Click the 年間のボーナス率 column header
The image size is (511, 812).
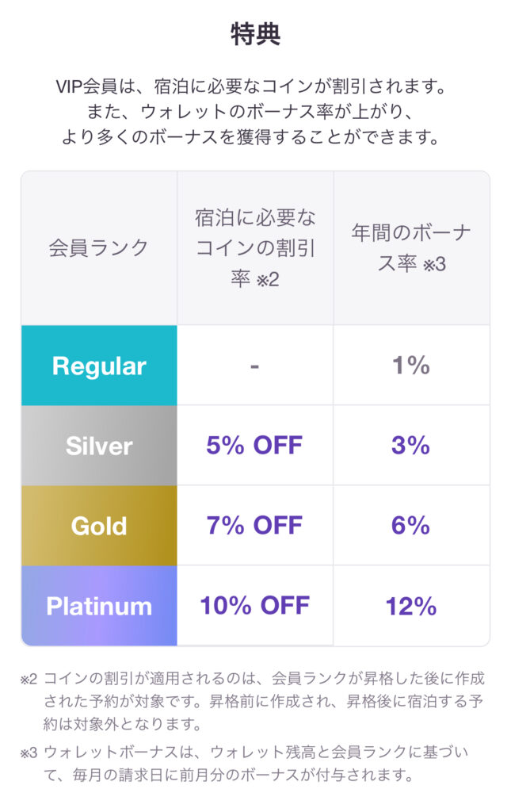click(x=412, y=248)
